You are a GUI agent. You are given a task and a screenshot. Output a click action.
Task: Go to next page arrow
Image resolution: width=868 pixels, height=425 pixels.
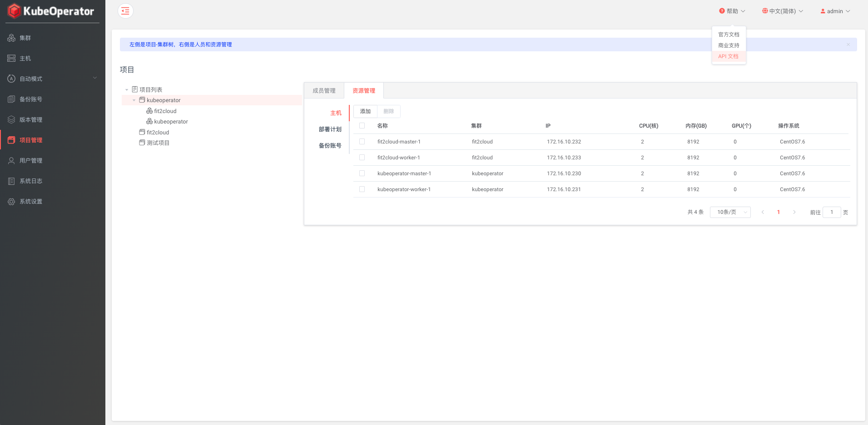pyautogui.click(x=794, y=212)
